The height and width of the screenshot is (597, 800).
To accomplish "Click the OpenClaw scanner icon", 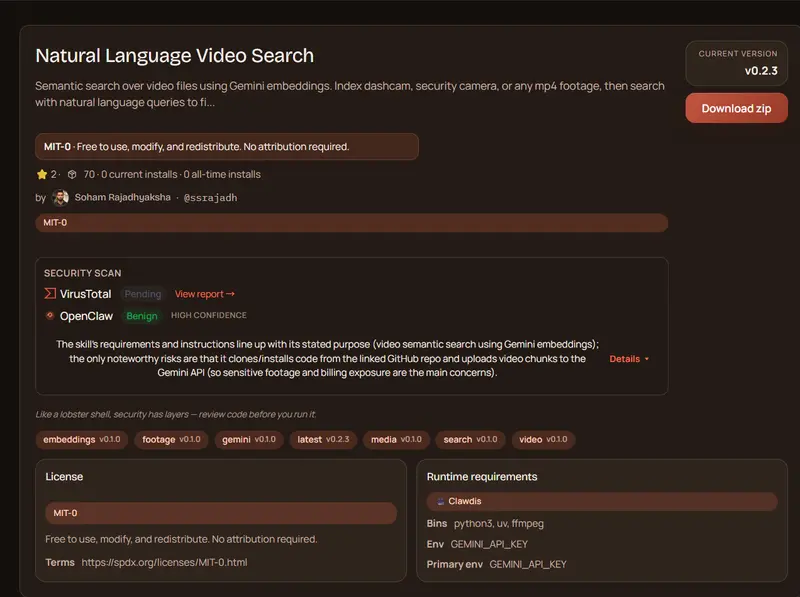I will point(51,313).
